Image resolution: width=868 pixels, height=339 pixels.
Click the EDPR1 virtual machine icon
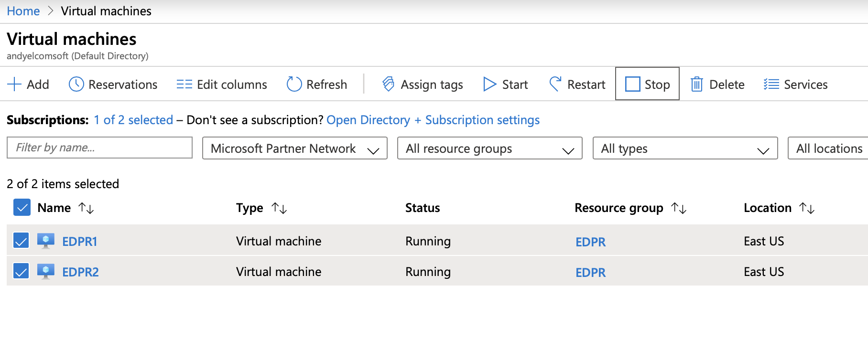[46, 241]
